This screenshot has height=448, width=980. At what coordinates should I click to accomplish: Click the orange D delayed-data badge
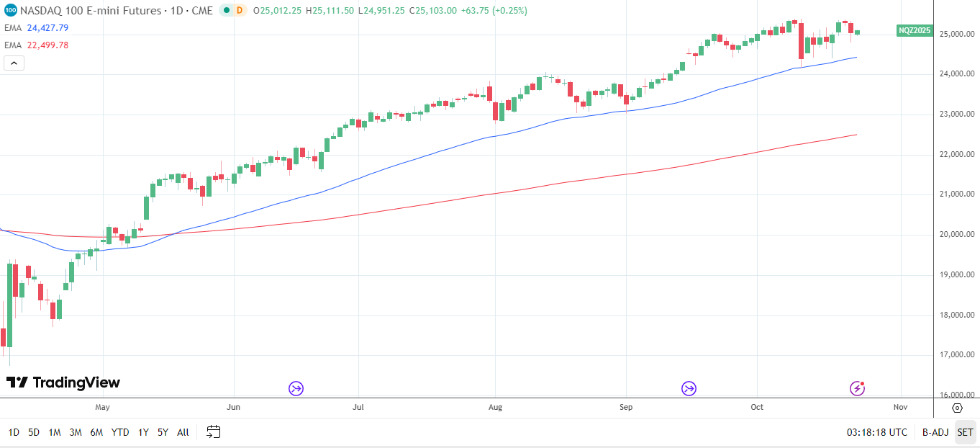tap(240, 11)
